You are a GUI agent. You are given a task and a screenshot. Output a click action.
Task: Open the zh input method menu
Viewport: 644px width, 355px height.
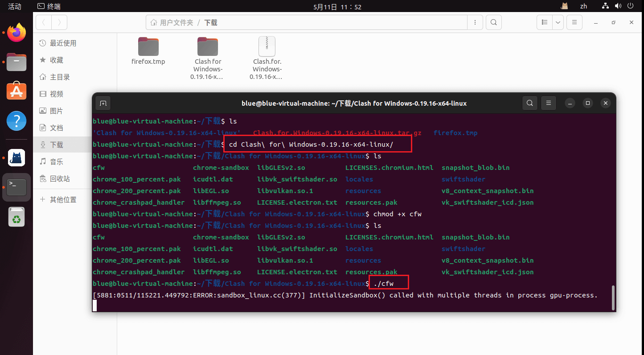[583, 6]
